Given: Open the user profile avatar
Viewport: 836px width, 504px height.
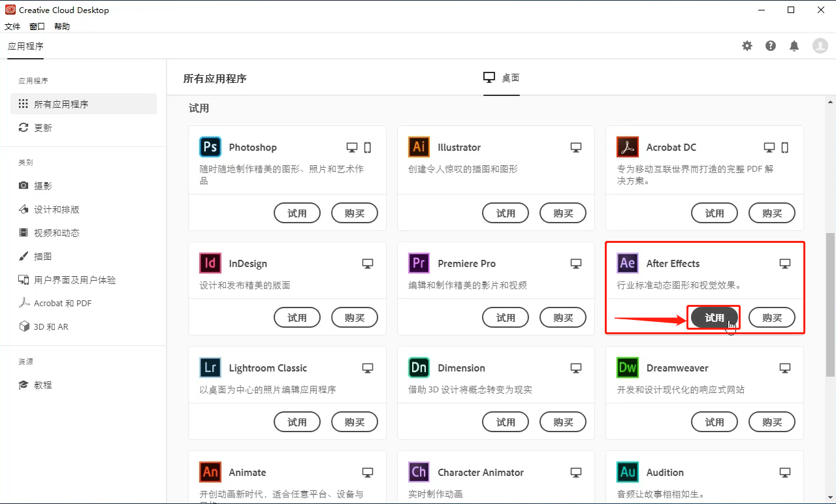Looking at the screenshot, I should [820, 46].
